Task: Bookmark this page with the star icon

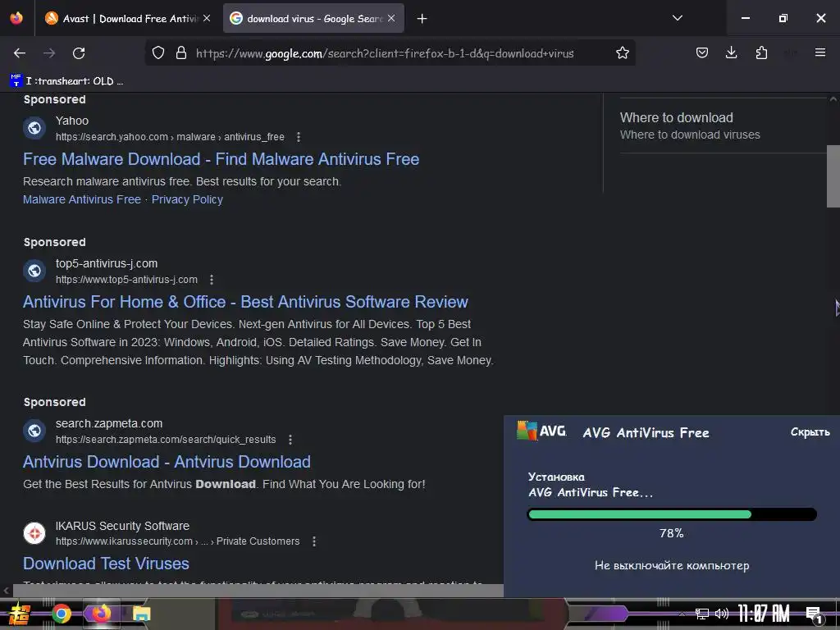Action: (622, 53)
